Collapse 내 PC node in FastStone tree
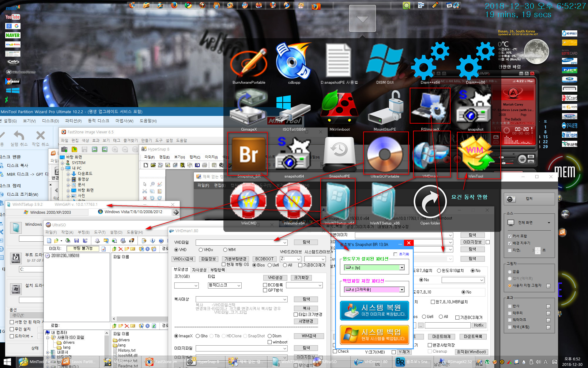This screenshot has height=368, width=588. (x=63, y=168)
